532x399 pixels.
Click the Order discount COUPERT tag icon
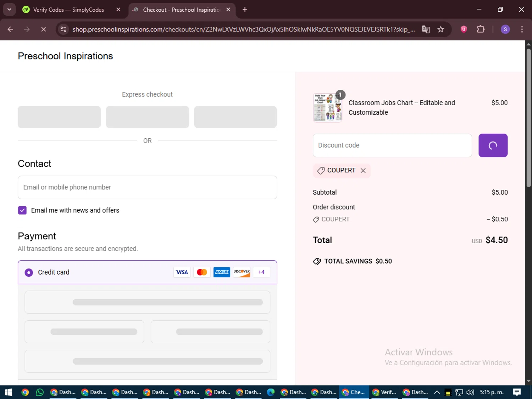pyautogui.click(x=316, y=220)
